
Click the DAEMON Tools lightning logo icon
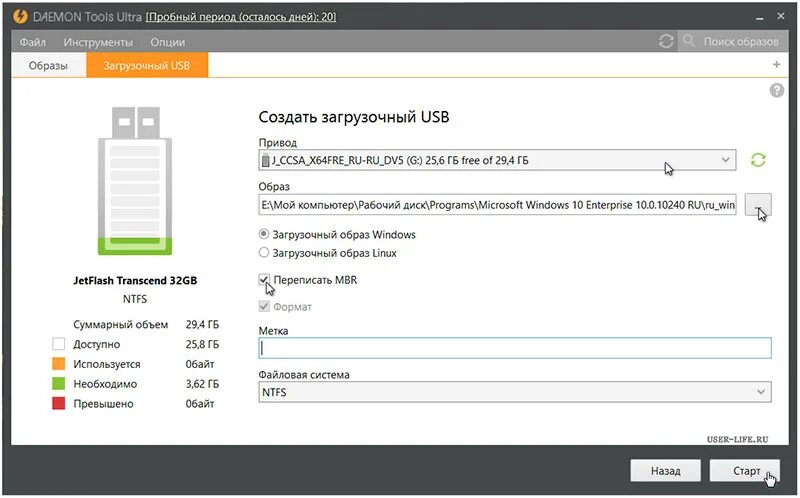(20, 16)
